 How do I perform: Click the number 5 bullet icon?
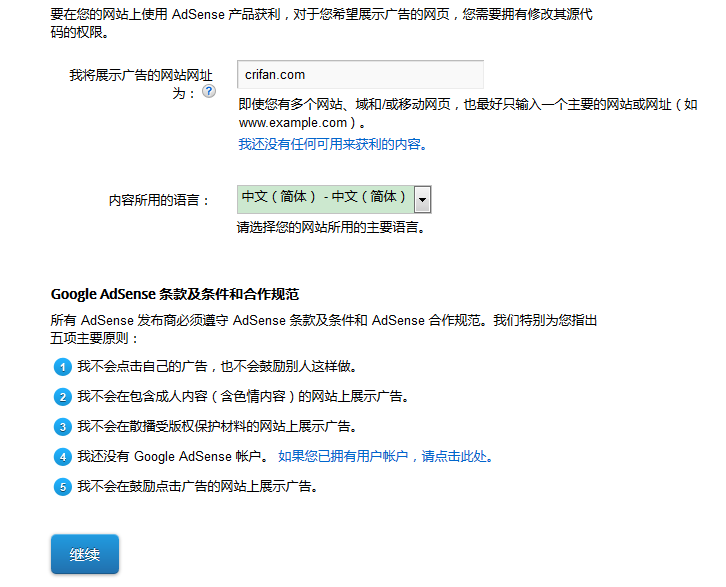(x=63, y=487)
